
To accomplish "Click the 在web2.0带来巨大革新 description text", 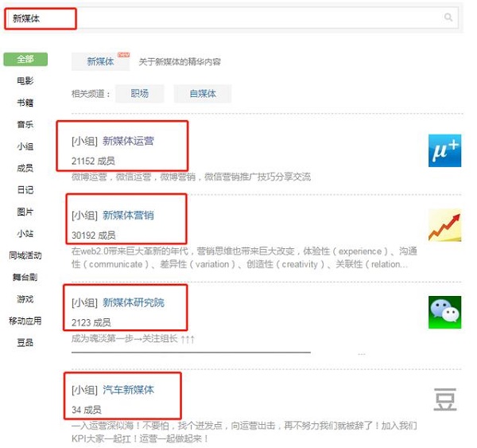I will coord(244,258).
